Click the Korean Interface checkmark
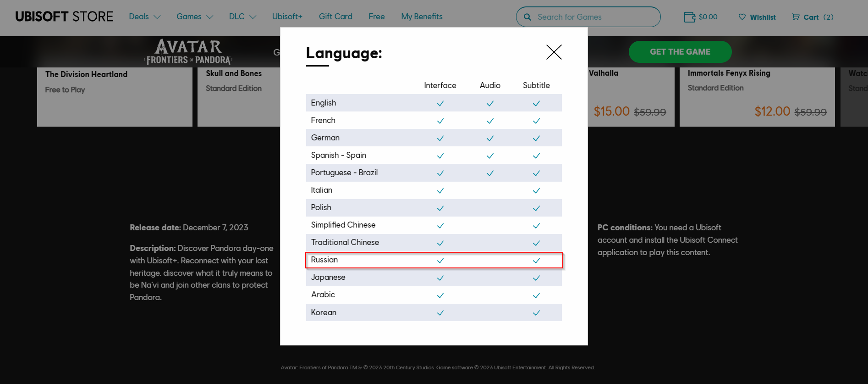Image resolution: width=868 pixels, height=384 pixels. pos(440,313)
